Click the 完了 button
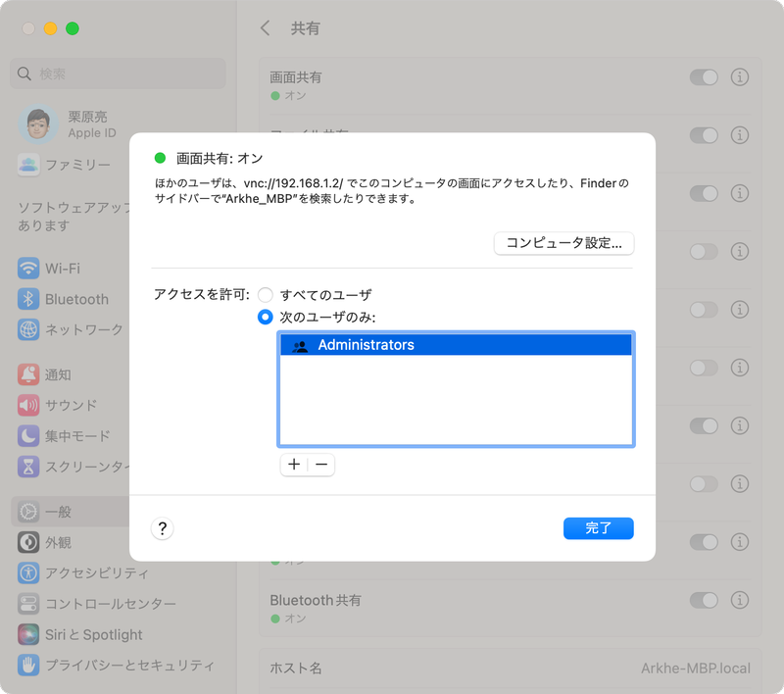784x694 pixels. tap(598, 528)
